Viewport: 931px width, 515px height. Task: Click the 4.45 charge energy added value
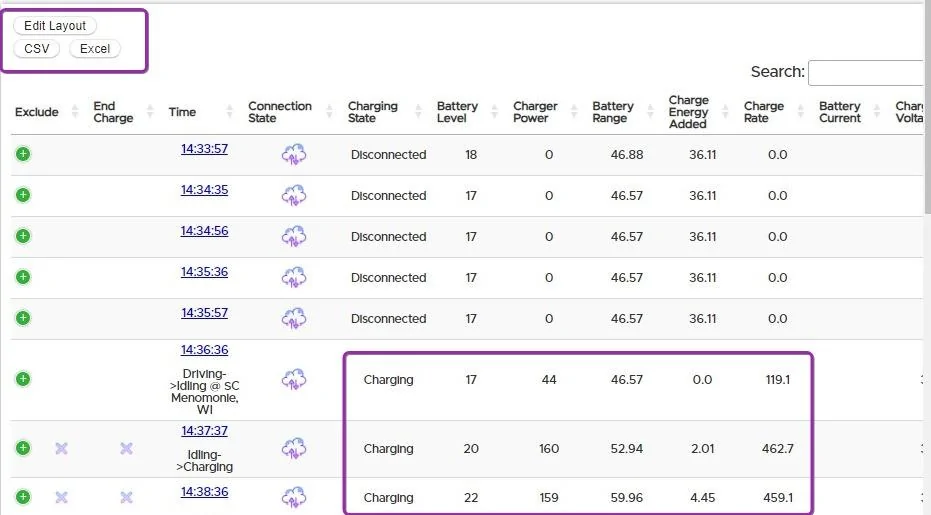[x=702, y=497]
